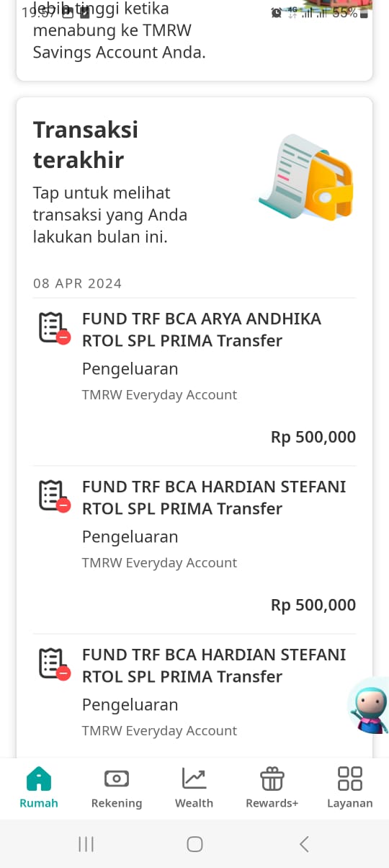The height and width of the screenshot is (868, 389).
Task: Select the Rekening tab label
Action: (x=117, y=803)
